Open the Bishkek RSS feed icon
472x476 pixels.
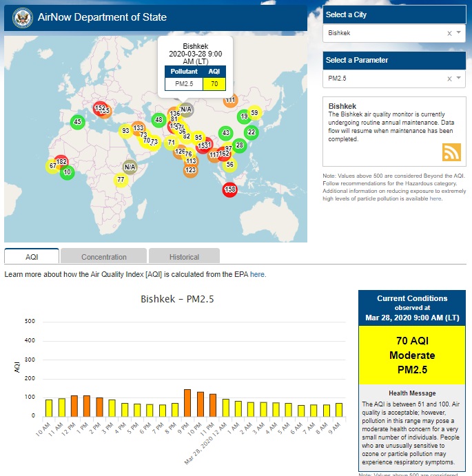(451, 152)
